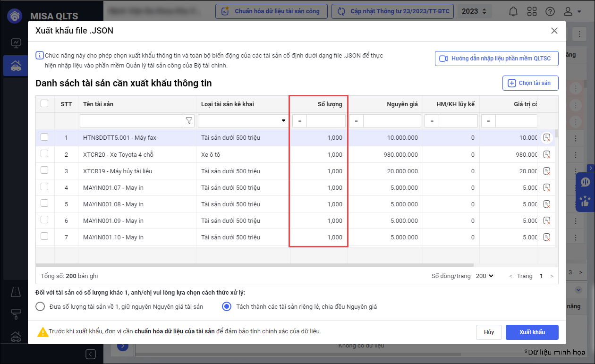Click the Chọn tài sản button
595x364 pixels.
click(x=530, y=83)
